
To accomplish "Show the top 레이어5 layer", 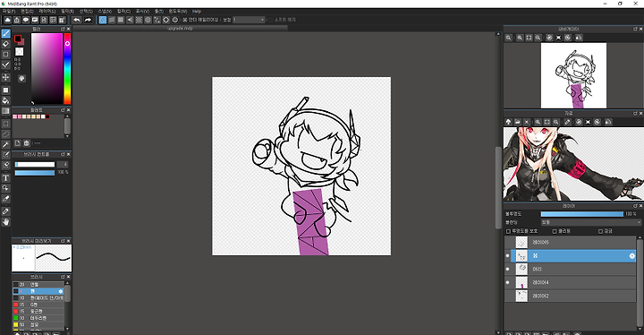I will point(508,243).
